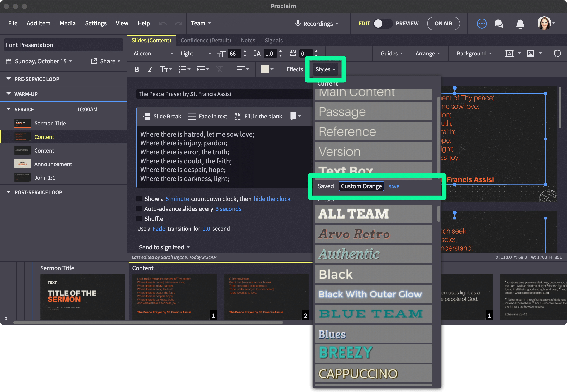Click the Fade transition link
567x392 pixels.
pos(159,229)
